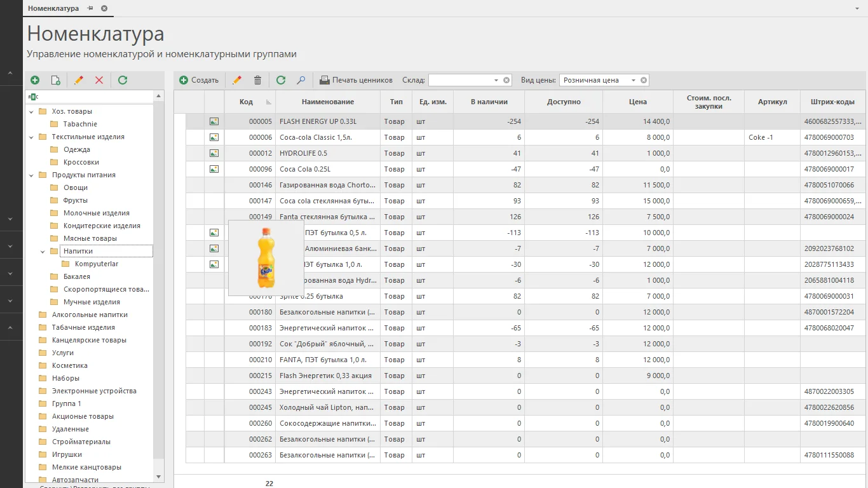This screenshot has height=488, width=868.
Task: Click down arrow of category tree scrollbar
Action: pyautogui.click(x=159, y=476)
